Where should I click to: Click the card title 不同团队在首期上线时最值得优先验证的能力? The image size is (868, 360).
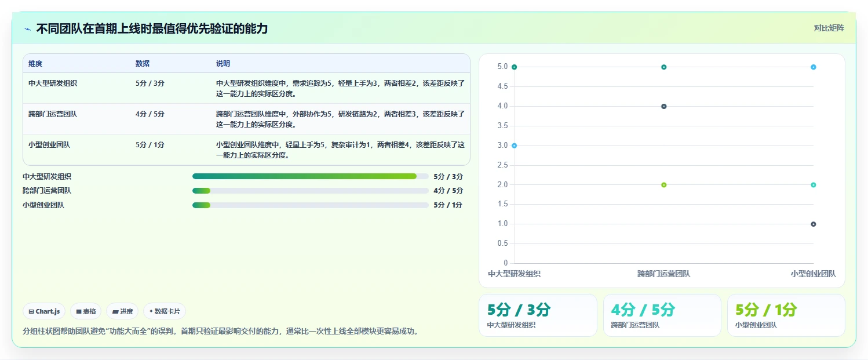(152, 28)
